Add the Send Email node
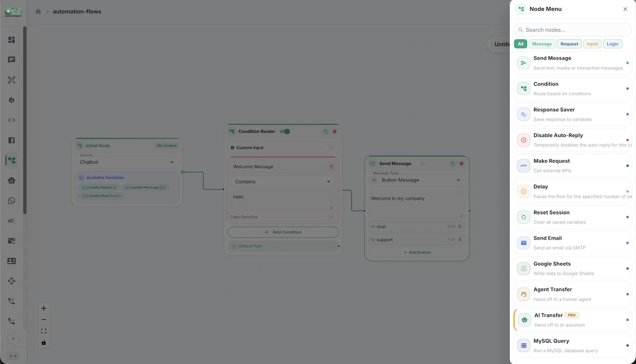The width and height of the screenshot is (636, 364). click(x=573, y=243)
